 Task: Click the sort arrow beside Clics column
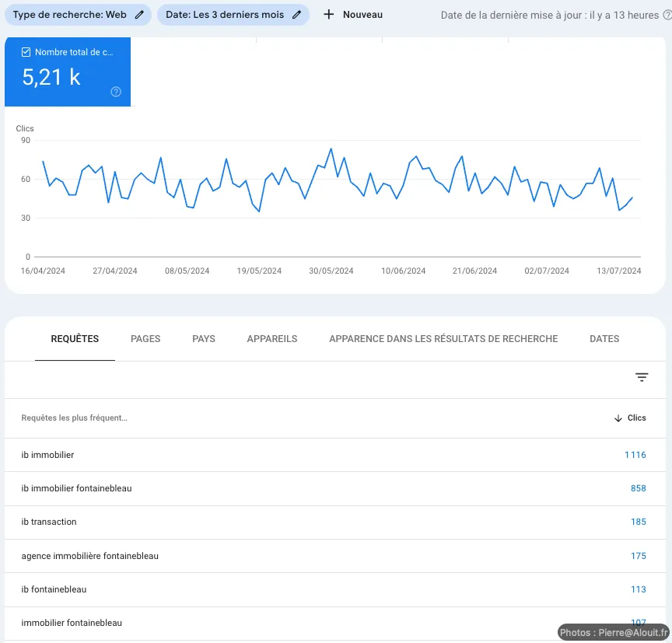coord(618,418)
